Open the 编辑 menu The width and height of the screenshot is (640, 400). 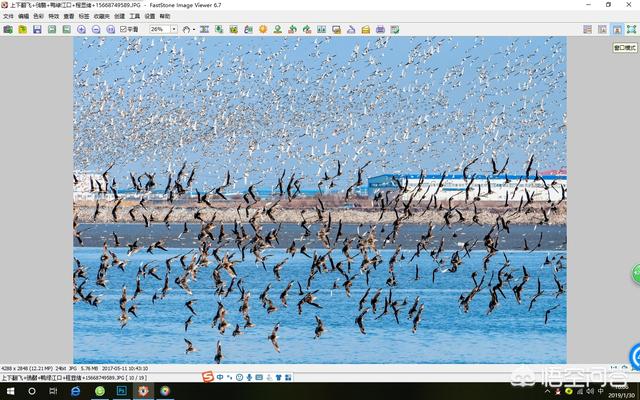(x=23, y=16)
